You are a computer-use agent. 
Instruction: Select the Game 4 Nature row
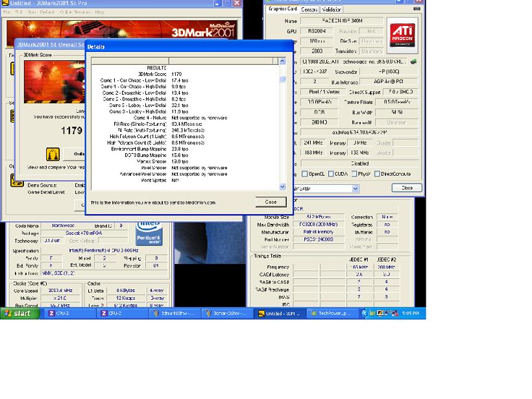click(x=185, y=117)
